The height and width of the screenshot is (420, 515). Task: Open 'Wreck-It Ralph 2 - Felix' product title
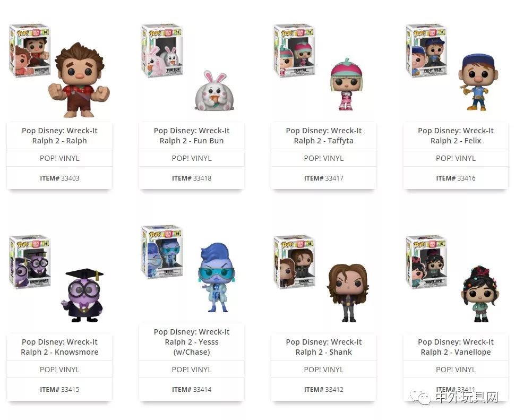(456, 135)
